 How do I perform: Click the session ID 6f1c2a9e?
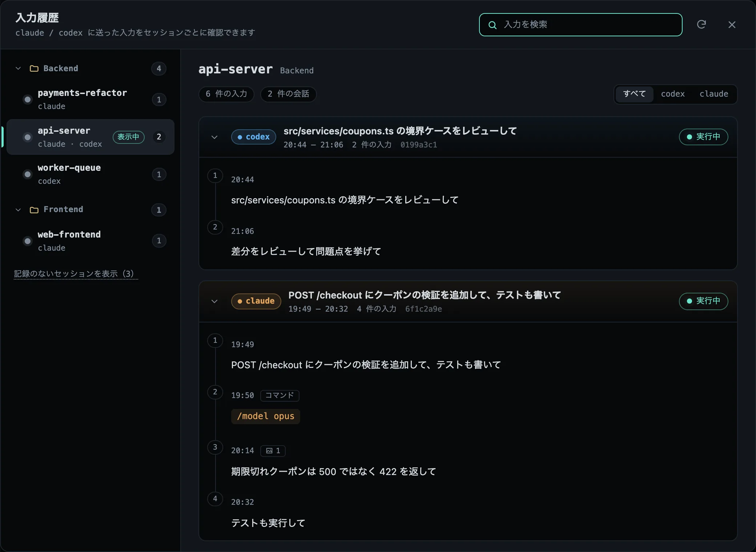[x=423, y=309]
